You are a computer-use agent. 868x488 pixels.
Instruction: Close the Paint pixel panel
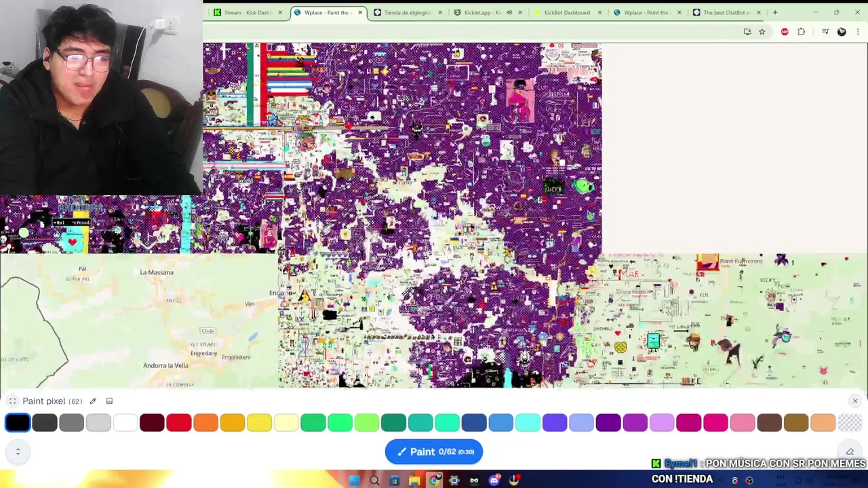pos(854,401)
